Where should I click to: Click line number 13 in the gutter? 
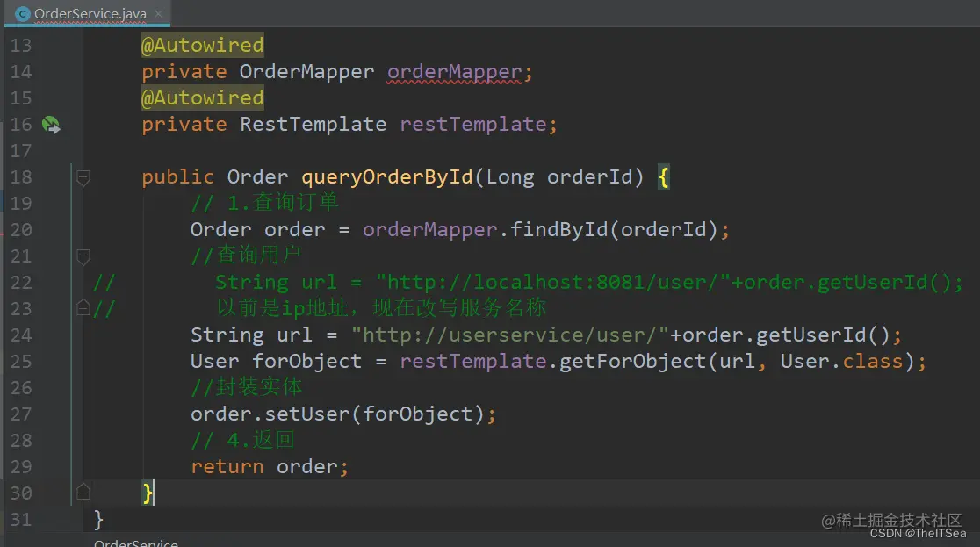pos(20,46)
